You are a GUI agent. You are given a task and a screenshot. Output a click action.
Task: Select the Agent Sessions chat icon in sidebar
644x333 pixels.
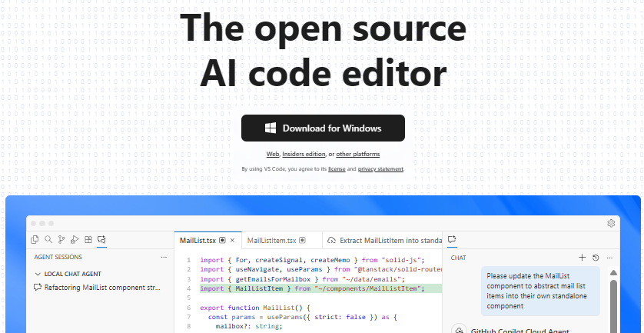click(101, 239)
